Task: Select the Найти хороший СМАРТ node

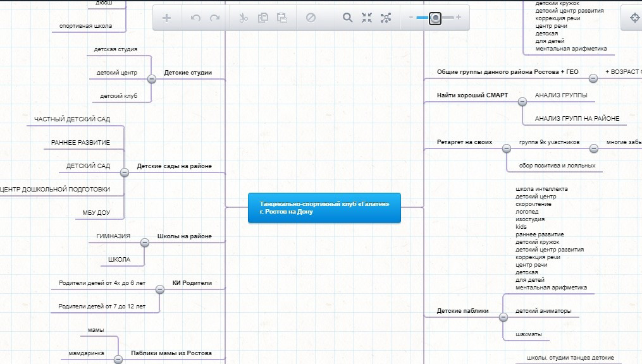Action: pos(472,95)
